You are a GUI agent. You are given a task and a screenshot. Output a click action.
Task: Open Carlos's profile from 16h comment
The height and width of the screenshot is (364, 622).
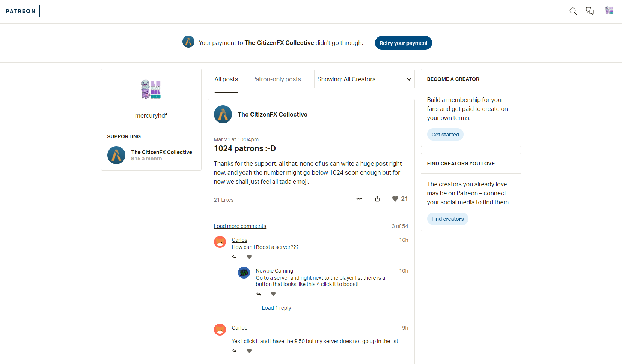[239, 240]
